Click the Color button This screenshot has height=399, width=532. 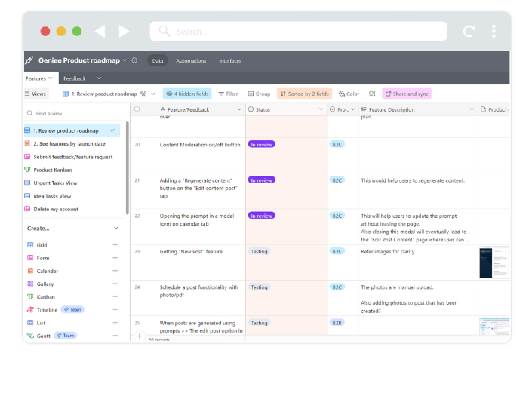[349, 94]
